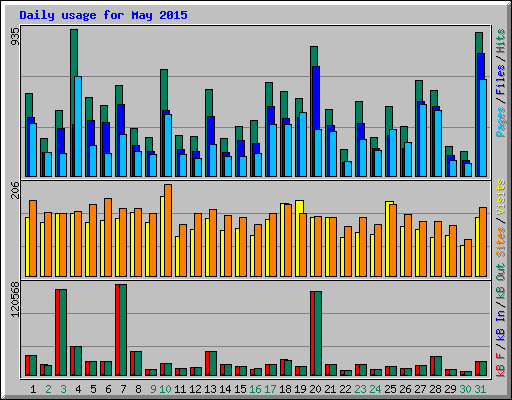This screenshot has width=512, height=400.
Task: Click the tall kB bar for day 3
Action: [x=61, y=333]
